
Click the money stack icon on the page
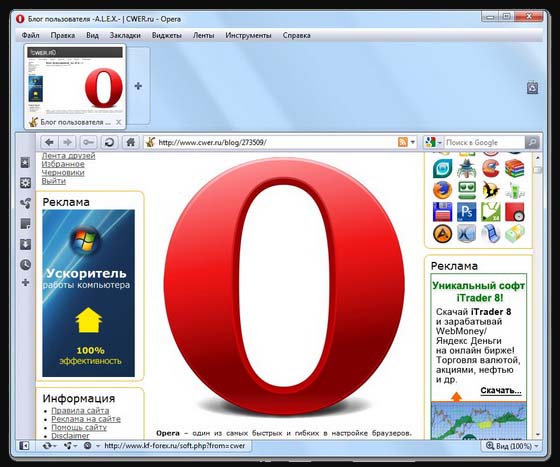coord(514,234)
